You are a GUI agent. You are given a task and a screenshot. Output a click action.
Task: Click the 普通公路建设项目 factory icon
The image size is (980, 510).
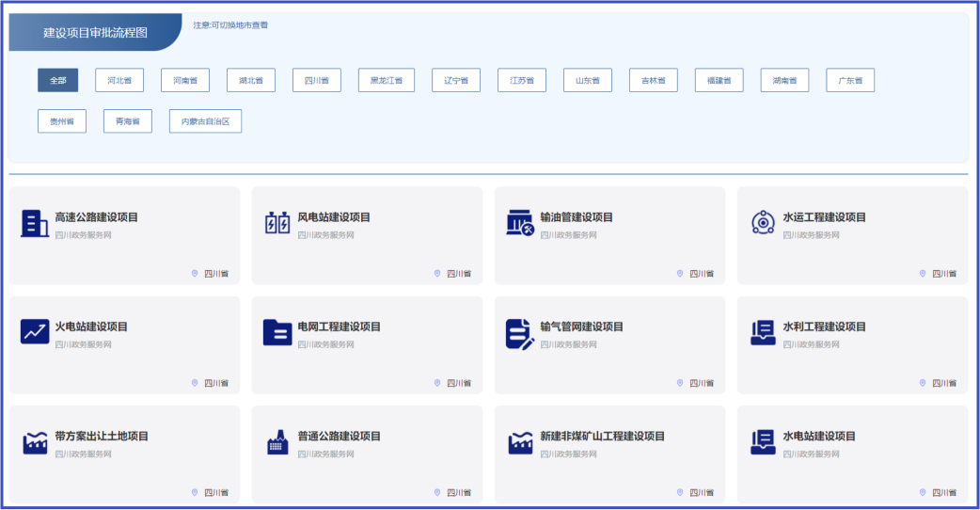tap(277, 442)
